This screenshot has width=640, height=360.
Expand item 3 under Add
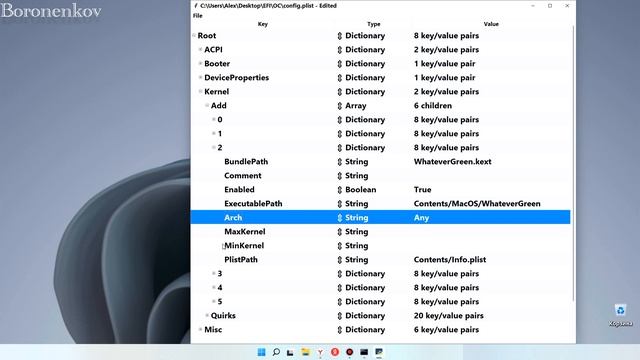tap(213, 273)
